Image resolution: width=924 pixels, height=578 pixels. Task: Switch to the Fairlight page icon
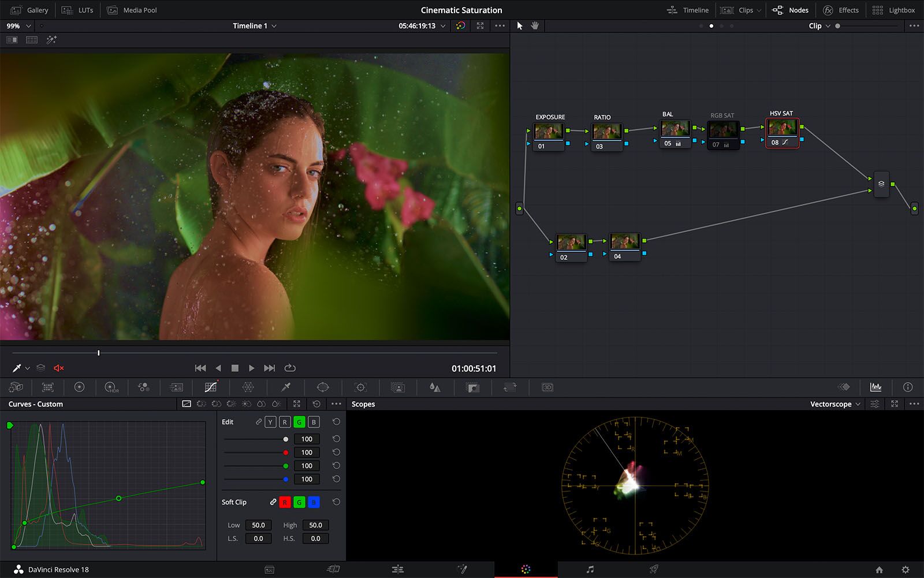[589, 569]
